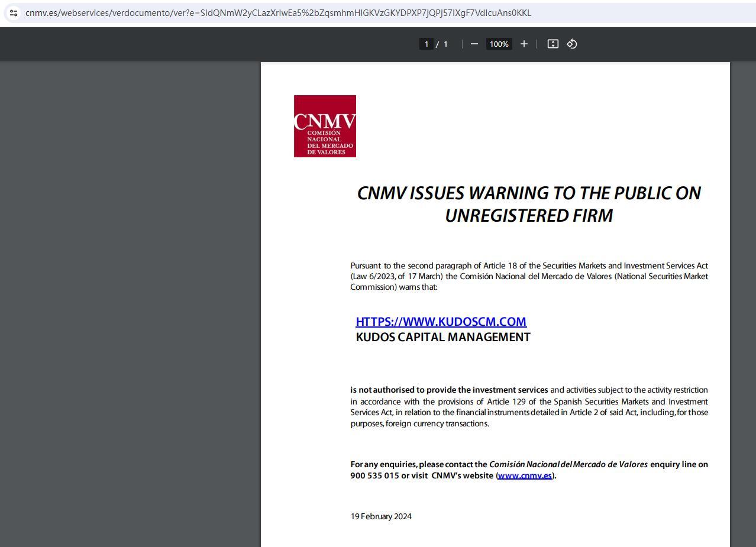Click the KUDOS CAPITAL MANAGEMENT firm name
756x547 pixels.
(442, 337)
